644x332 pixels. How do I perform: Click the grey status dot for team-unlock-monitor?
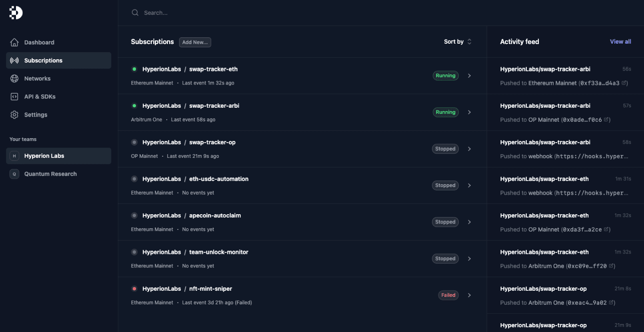[x=134, y=252]
